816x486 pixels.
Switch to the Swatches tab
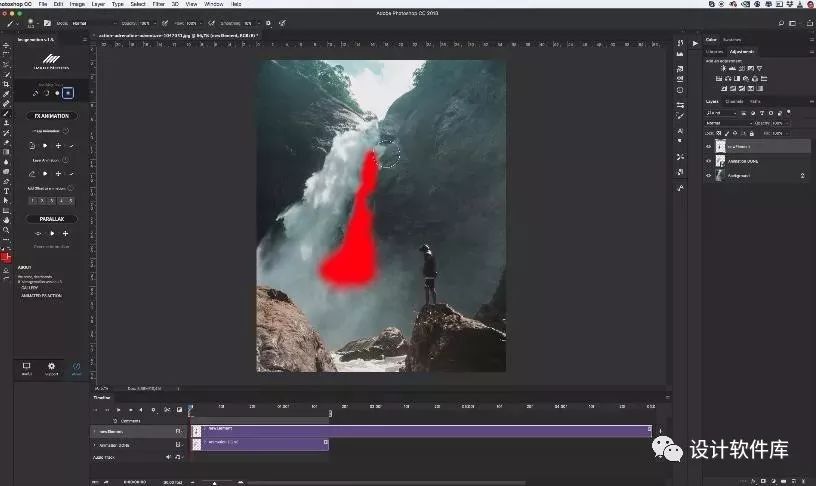tap(732, 40)
